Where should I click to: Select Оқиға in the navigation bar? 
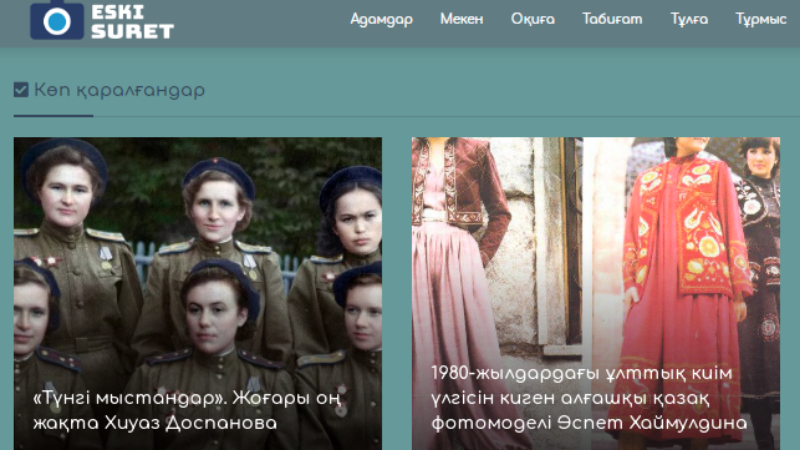click(x=532, y=19)
